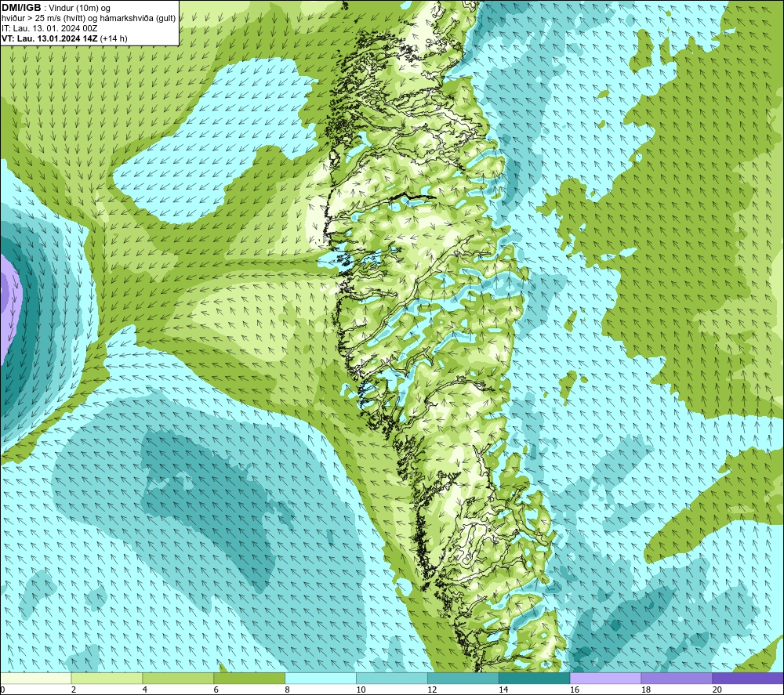Click the legend tick label '4'
This screenshot has width=784, height=695.
click(x=144, y=690)
